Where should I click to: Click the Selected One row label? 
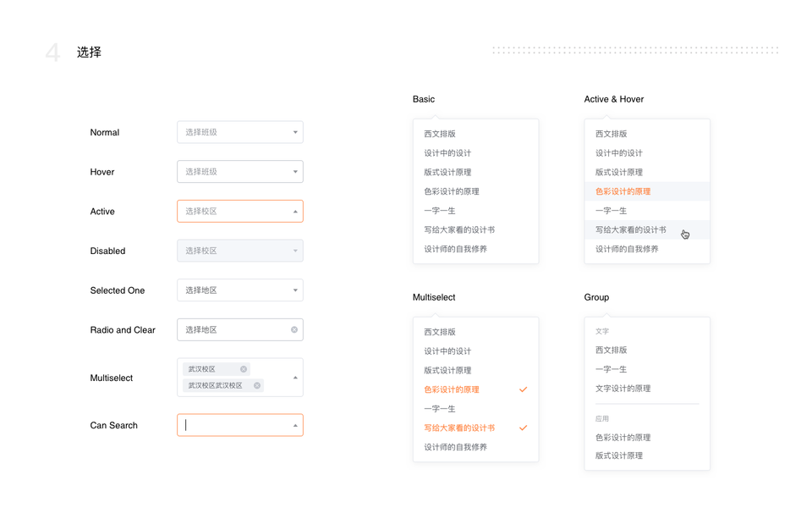[118, 290]
